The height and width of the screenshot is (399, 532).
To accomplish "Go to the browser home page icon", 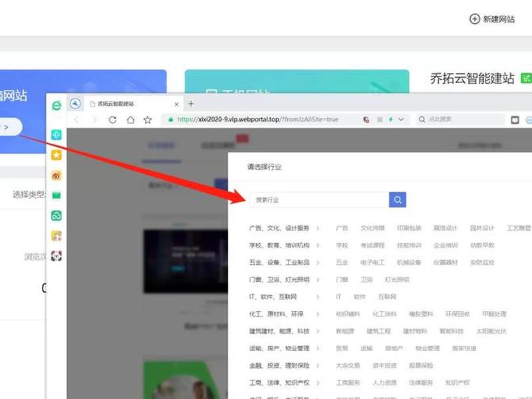I will [130, 120].
